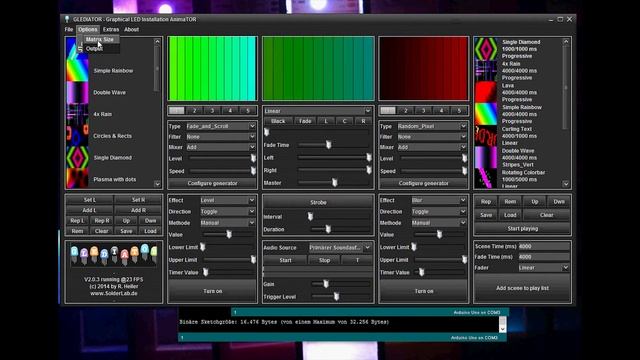Open right Type dropdown Random_Pixel

[x=432, y=126]
